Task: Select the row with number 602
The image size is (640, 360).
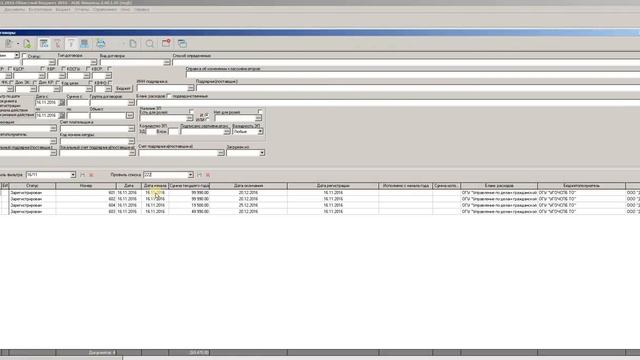Action: (x=320, y=199)
